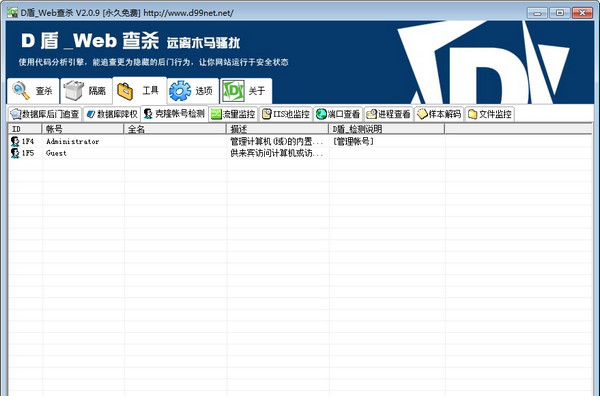This screenshot has height=411, width=600.
Task: Click the 数据库降权 tool icon
Action: (91, 114)
